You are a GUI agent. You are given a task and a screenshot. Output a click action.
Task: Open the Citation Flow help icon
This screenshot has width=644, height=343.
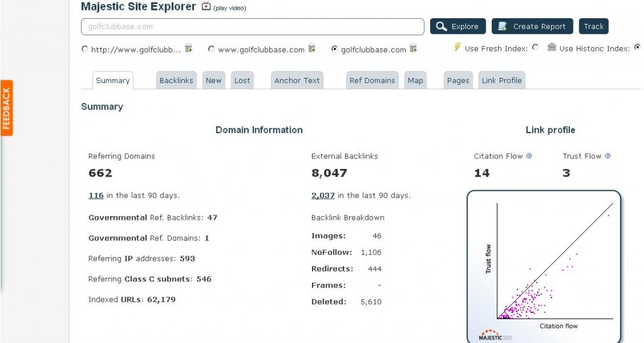pyautogui.click(x=529, y=156)
